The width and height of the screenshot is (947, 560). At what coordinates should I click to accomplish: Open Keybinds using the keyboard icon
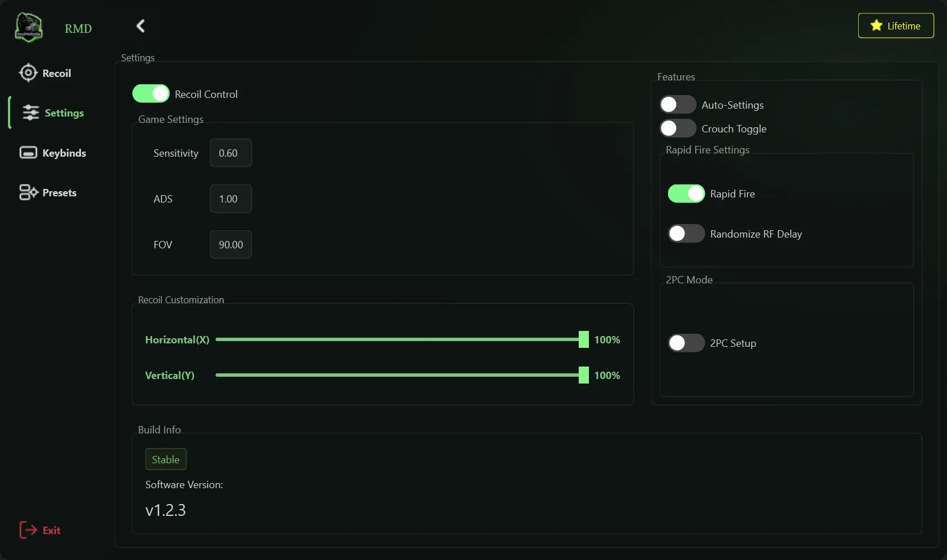tap(28, 153)
